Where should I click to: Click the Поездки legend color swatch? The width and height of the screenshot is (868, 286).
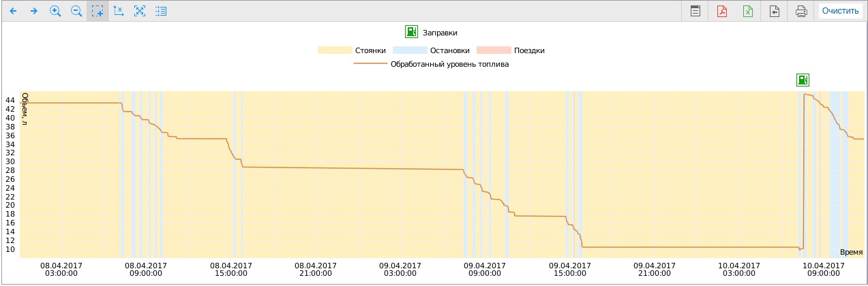(x=493, y=50)
